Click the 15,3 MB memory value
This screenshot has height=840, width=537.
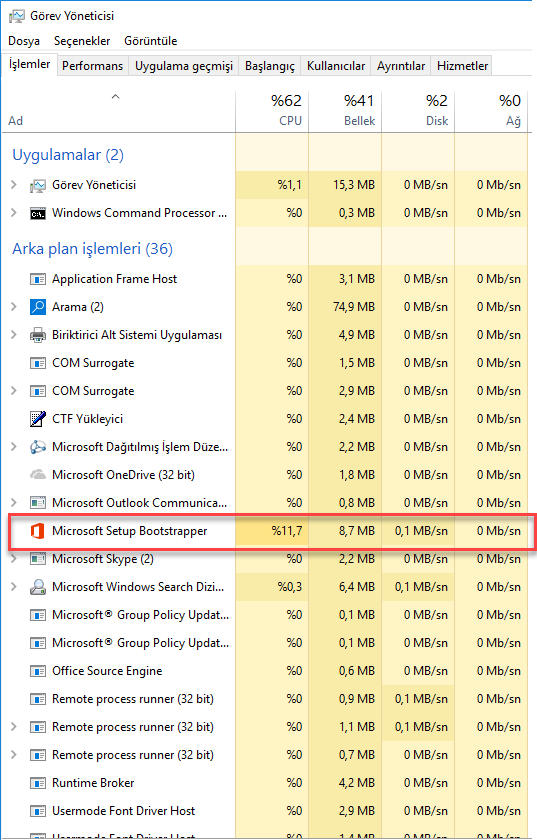coord(354,185)
